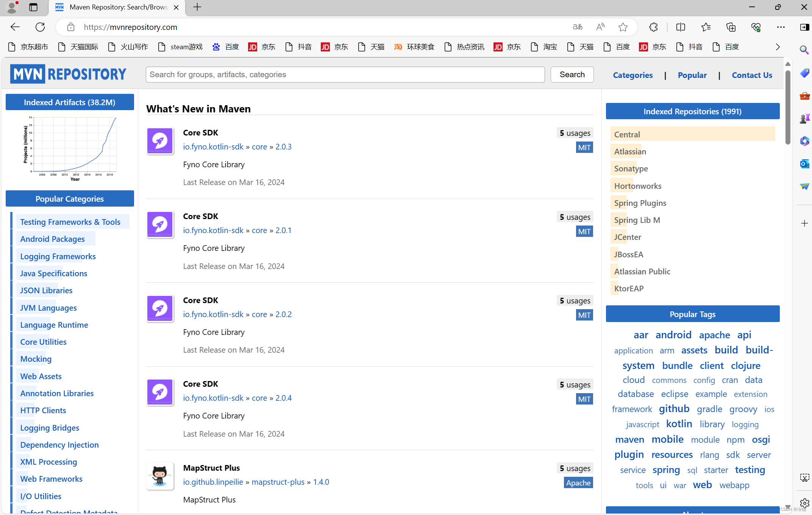The height and width of the screenshot is (515, 812).
Task: Open the steam游戏 bookmark
Action: 180,47
